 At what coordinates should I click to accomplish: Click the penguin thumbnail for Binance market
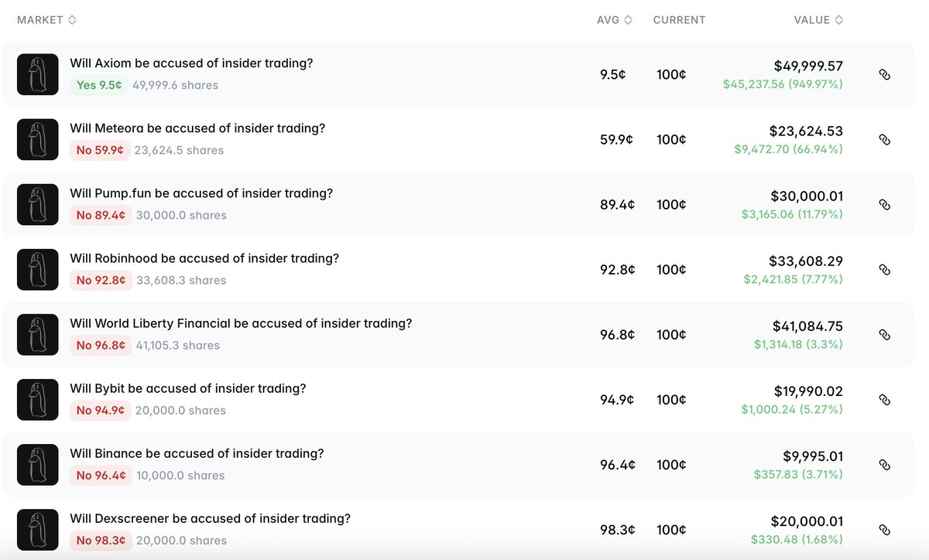click(x=38, y=464)
